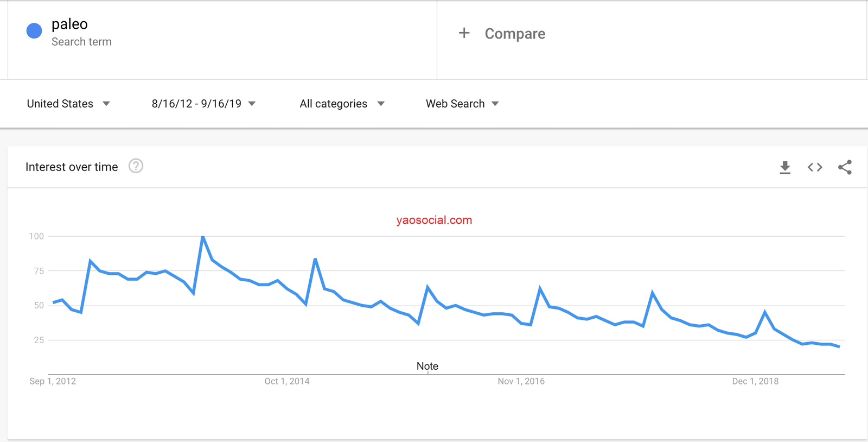Click the blue paleo color dot
Image resolution: width=868 pixels, height=442 pixels.
point(34,31)
